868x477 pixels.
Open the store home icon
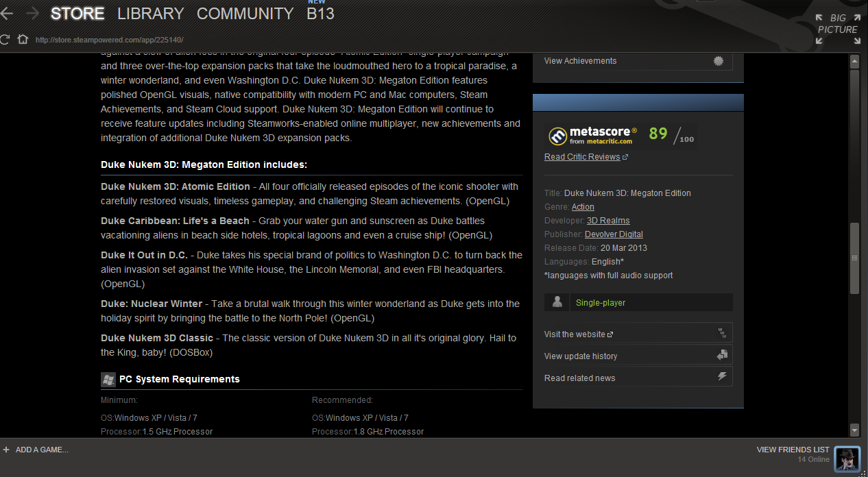[23, 39]
